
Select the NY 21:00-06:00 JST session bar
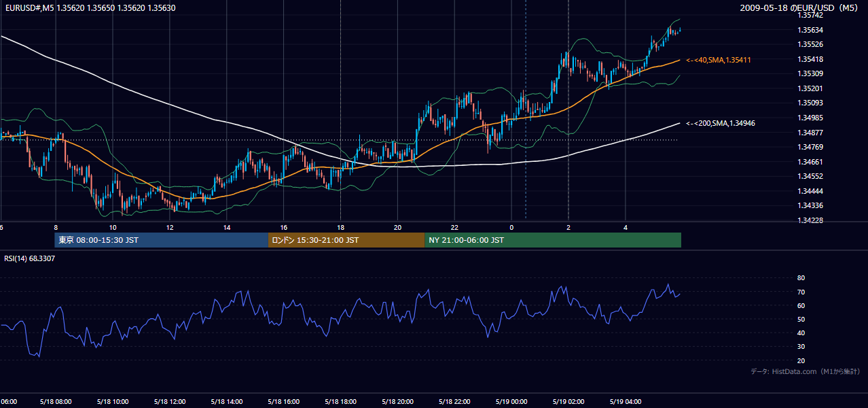553,240
